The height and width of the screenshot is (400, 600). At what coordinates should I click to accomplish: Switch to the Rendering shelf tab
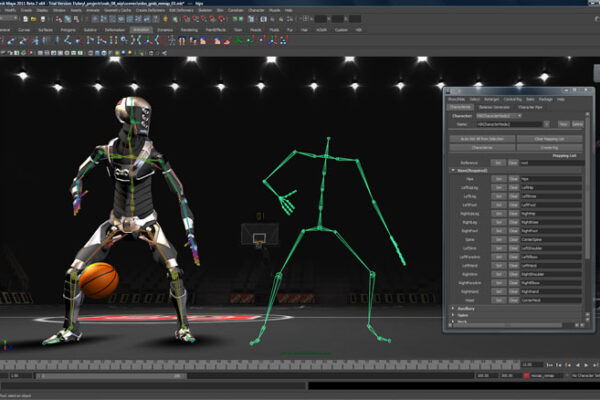(x=189, y=30)
